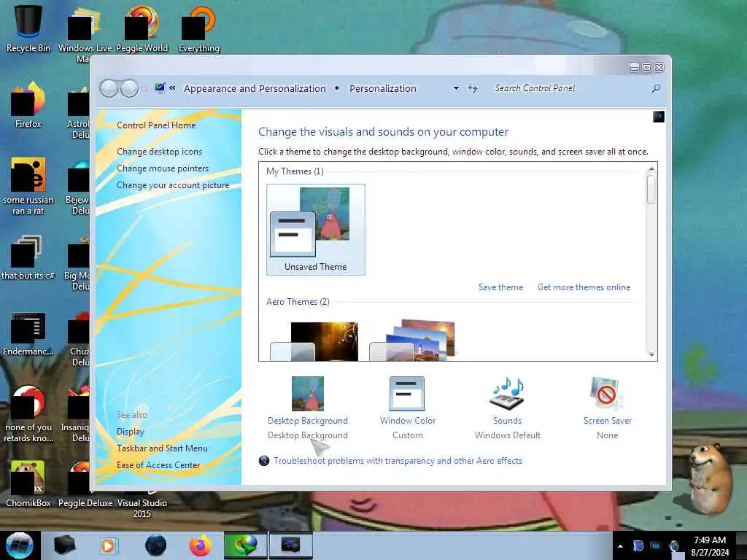Launch Firefox from the desktop shortcut
The height and width of the screenshot is (560, 747).
tap(28, 105)
